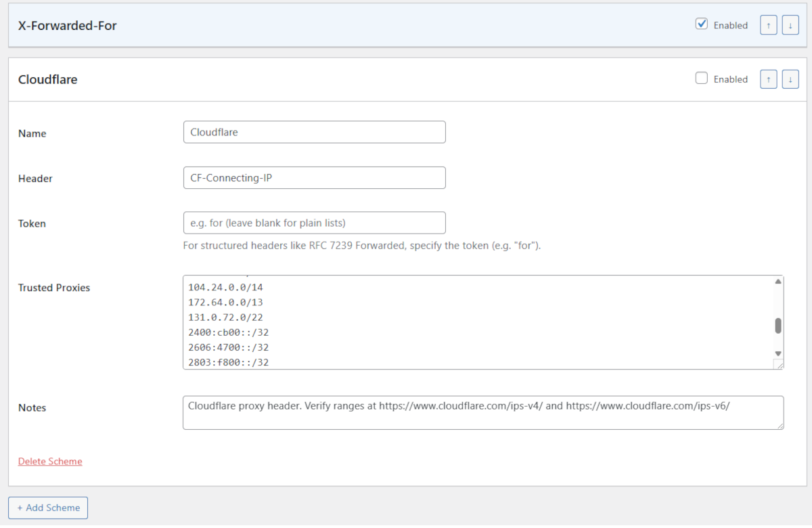
Task: Click the Delete Scheme link
Action: 49,461
